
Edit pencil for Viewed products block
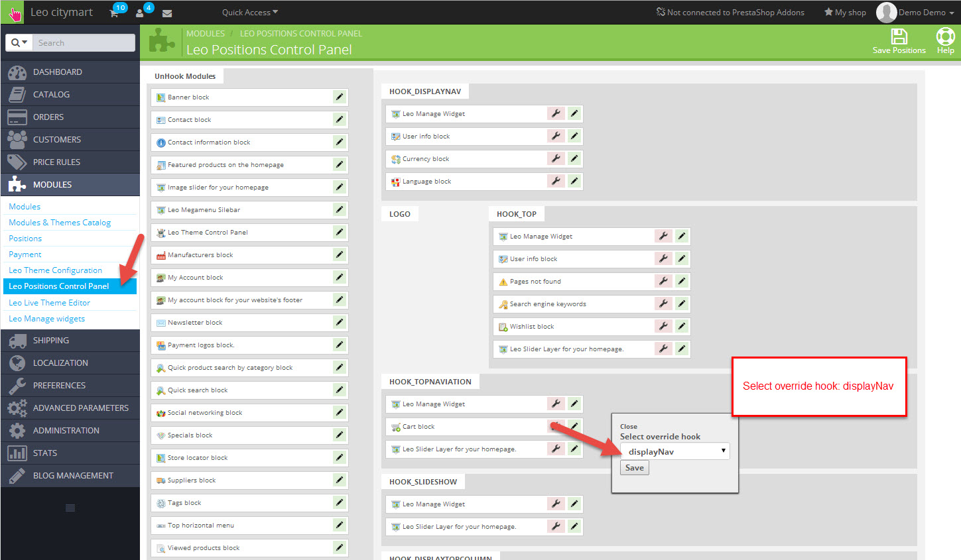[x=340, y=548]
